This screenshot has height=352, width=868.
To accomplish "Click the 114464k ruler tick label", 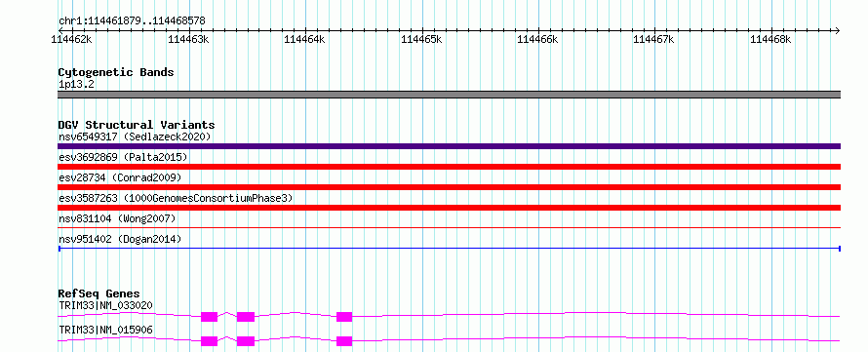I will point(304,39).
